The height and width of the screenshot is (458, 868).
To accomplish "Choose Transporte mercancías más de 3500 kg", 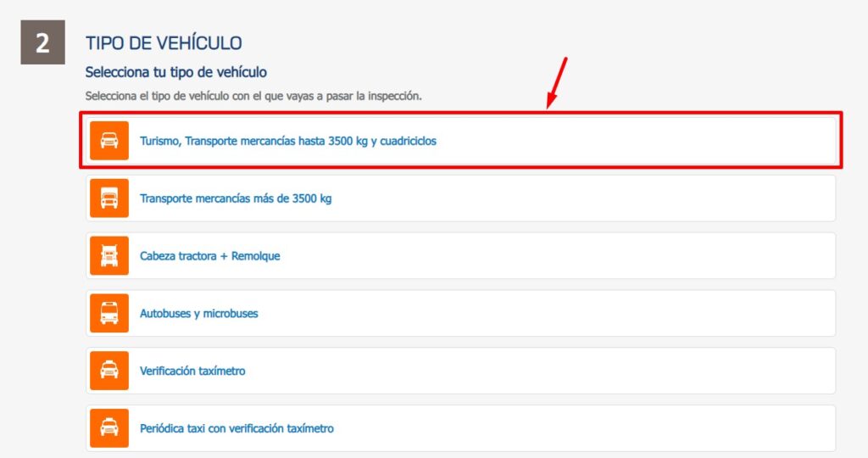I will point(460,198).
